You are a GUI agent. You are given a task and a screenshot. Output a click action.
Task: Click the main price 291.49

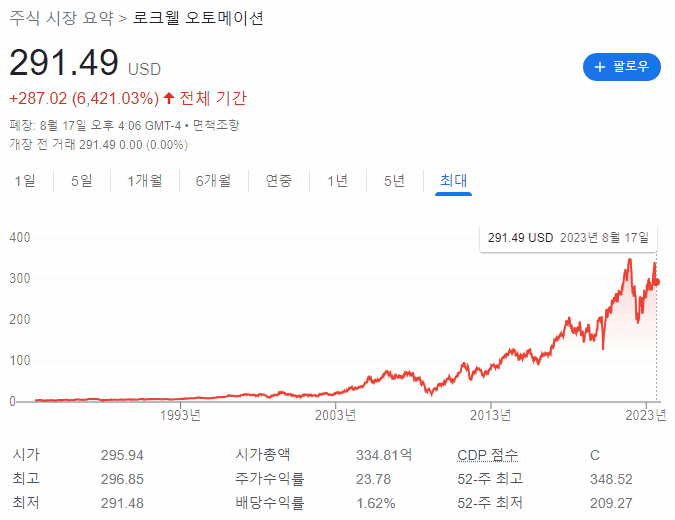click(x=64, y=62)
